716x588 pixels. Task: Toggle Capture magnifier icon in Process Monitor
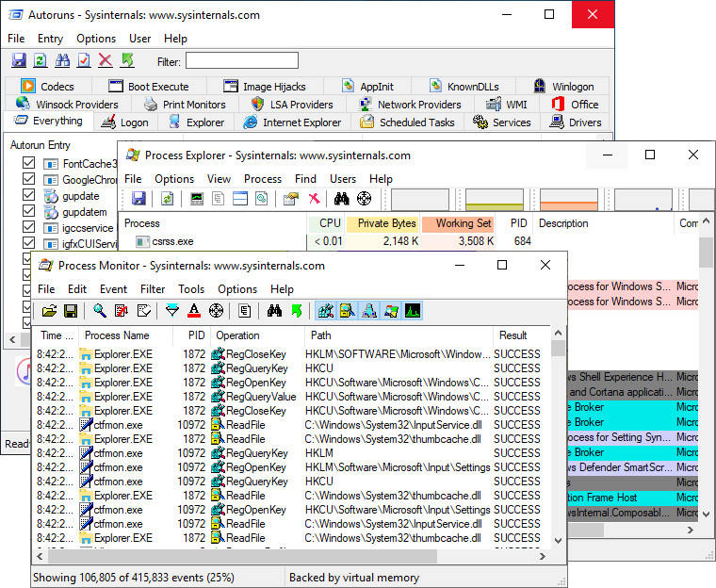pos(100,311)
